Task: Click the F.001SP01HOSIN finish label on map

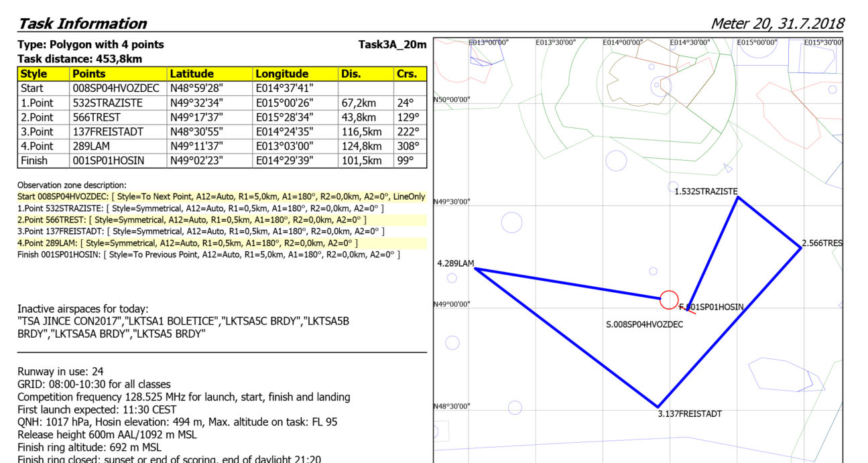Action: coord(711,307)
